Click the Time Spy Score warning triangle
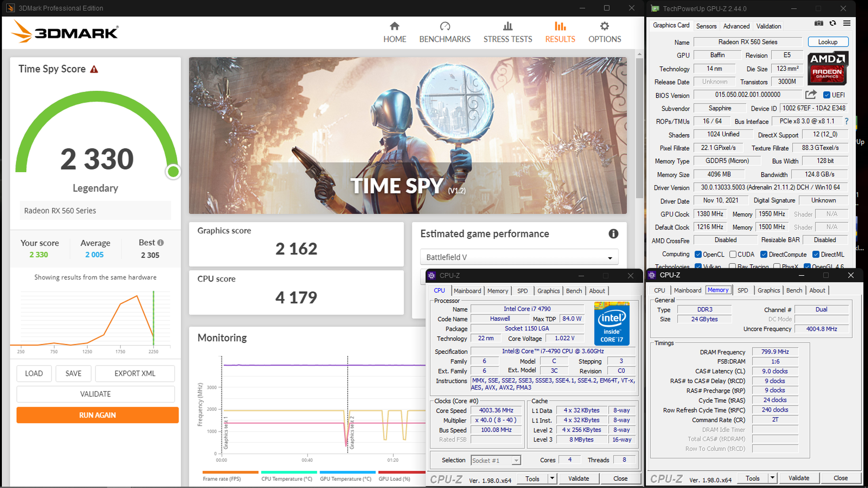 pyautogui.click(x=94, y=69)
